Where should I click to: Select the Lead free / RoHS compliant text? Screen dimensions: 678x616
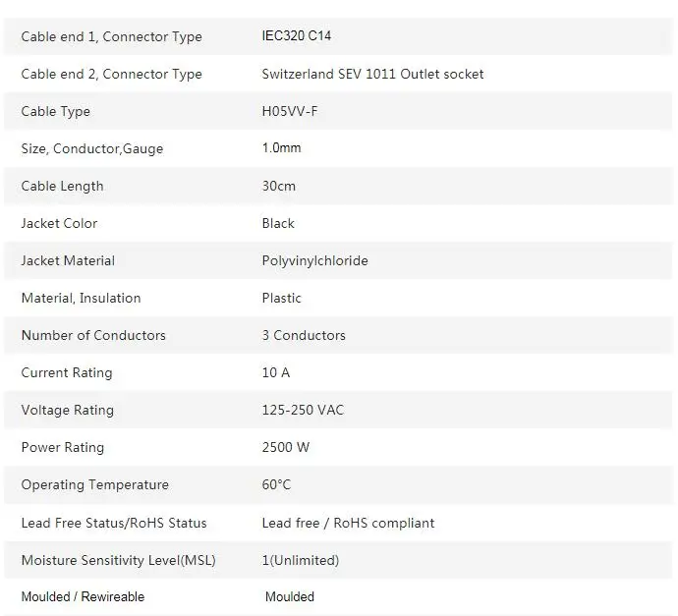click(x=348, y=523)
